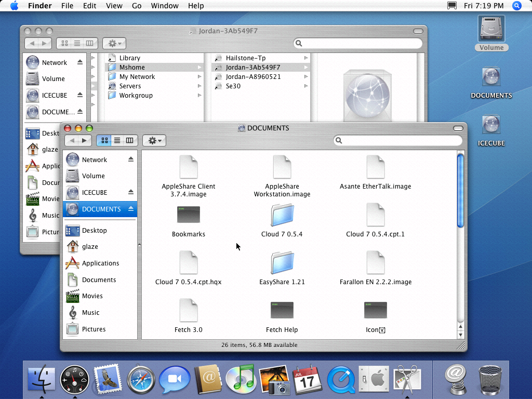Toggle toolbar pill button in Jordan-3Ab549F7 window
Screen dimensions: 532x399
tap(418, 31)
